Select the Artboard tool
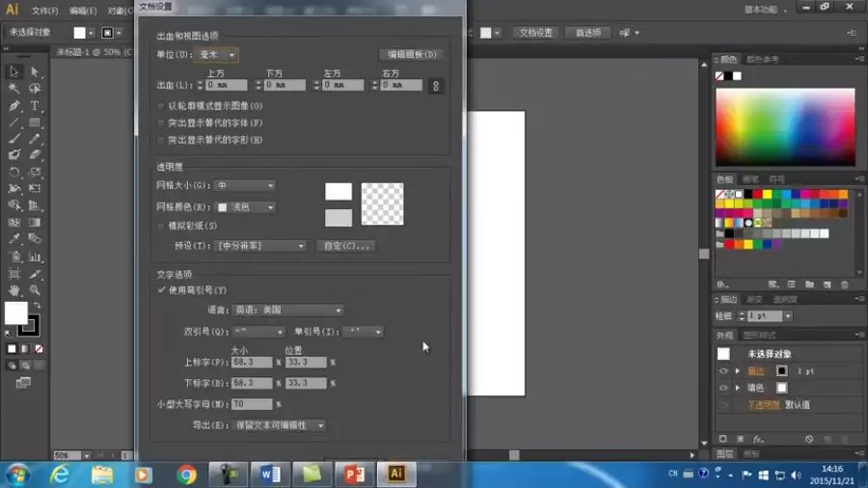The height and width of the screenshot is (488, 868). (14, 274)
